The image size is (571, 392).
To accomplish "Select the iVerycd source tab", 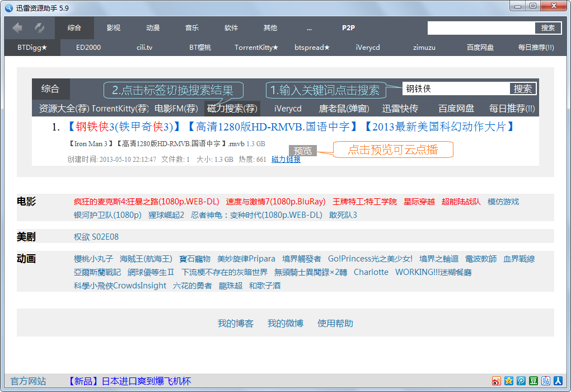I will (368, 48).
